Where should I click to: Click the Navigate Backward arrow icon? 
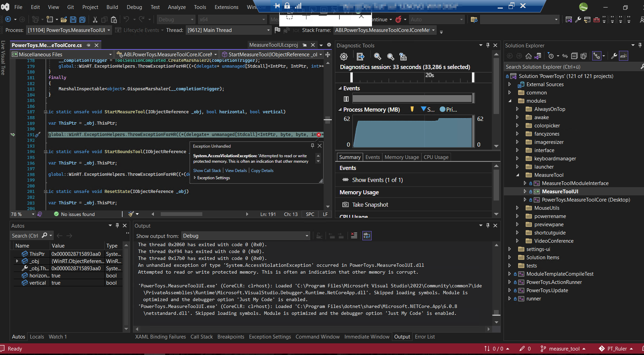[8, 20]
